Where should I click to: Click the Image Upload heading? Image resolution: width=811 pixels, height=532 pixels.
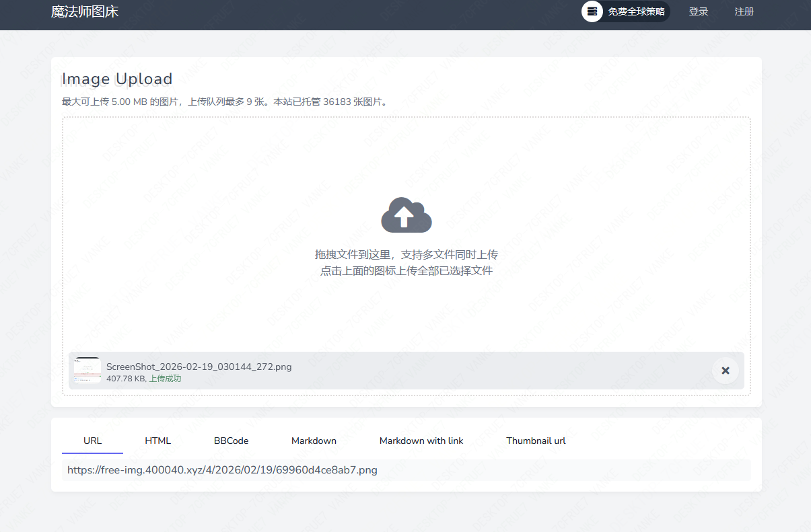tap(117, 79)
